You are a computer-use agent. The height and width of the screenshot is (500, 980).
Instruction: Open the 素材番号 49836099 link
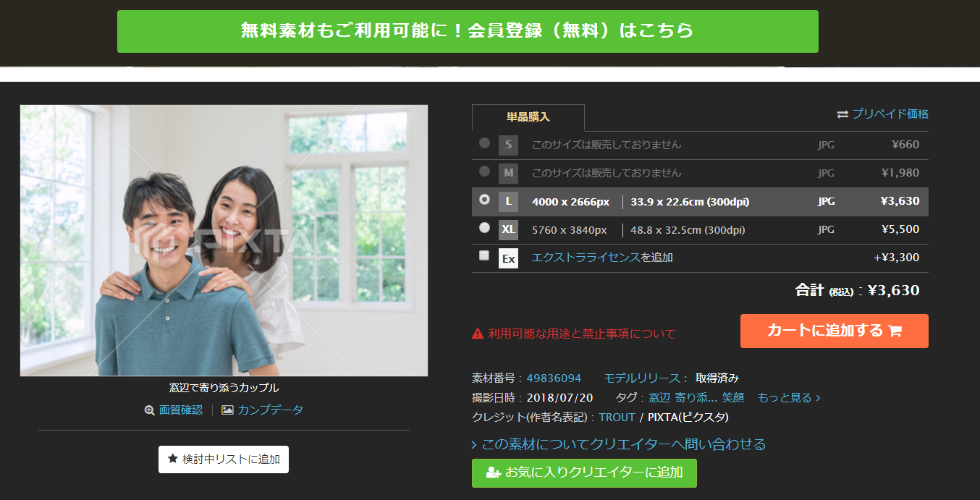tap(554, 378)
